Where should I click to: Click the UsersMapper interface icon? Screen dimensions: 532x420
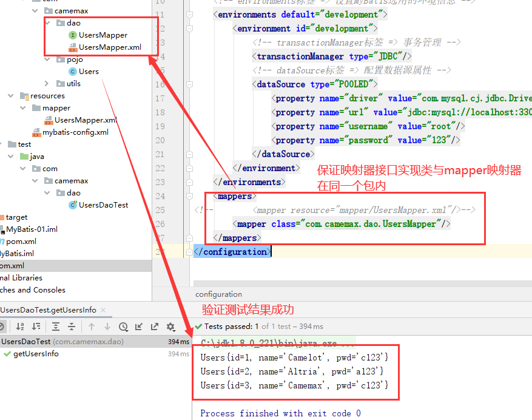pyautogui.click(x=73, y=35)
